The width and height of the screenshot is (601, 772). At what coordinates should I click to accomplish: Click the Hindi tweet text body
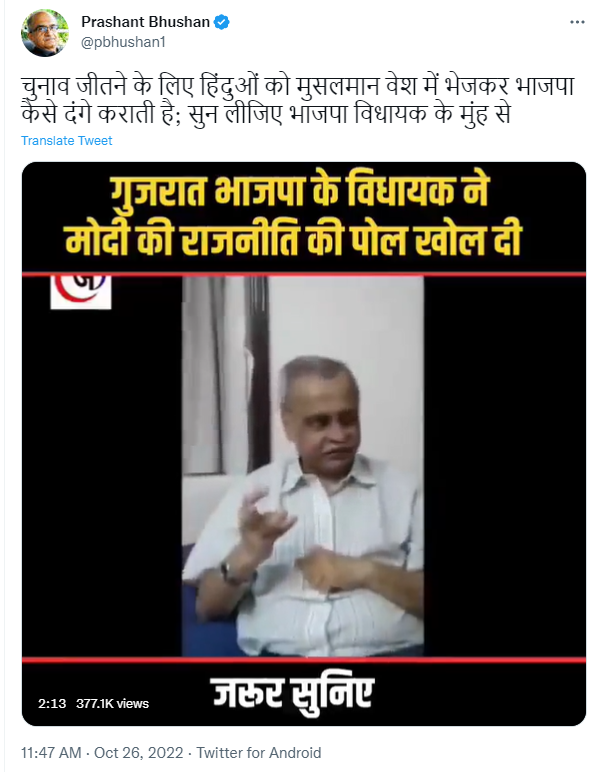point(297,100)
